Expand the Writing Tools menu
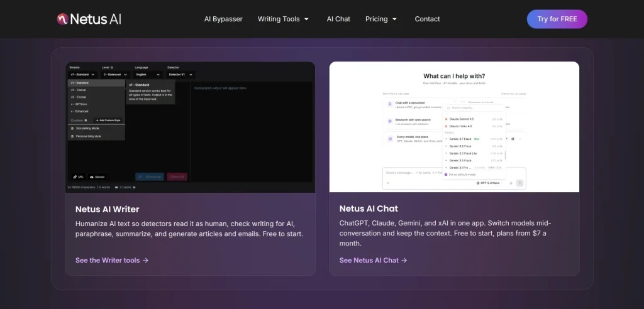Image resolution: width=644 pixels, height=309 pixels. (x=283, y=19)
